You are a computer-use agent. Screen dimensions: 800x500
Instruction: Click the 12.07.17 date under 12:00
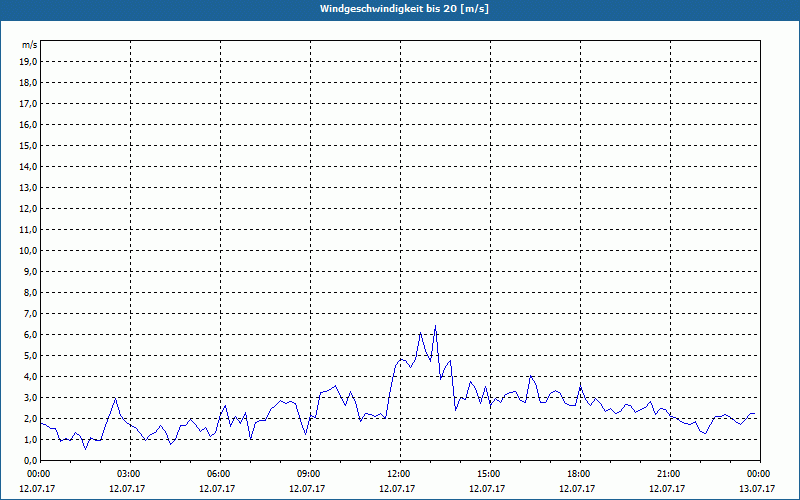coord(398,489)
